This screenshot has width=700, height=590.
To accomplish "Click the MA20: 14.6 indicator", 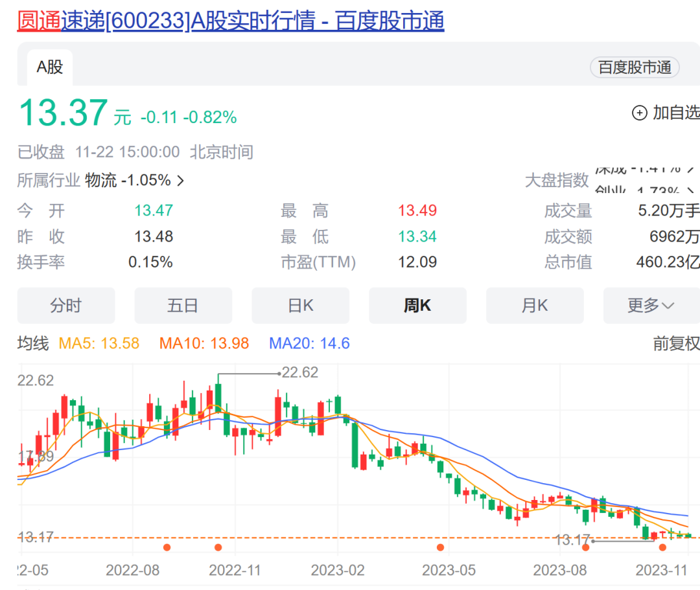I will 309,343.
